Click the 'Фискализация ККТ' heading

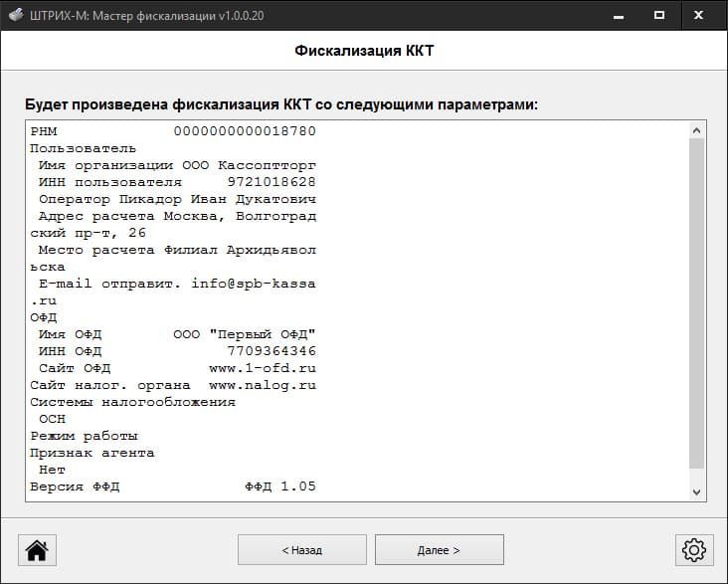coord(364,51)
